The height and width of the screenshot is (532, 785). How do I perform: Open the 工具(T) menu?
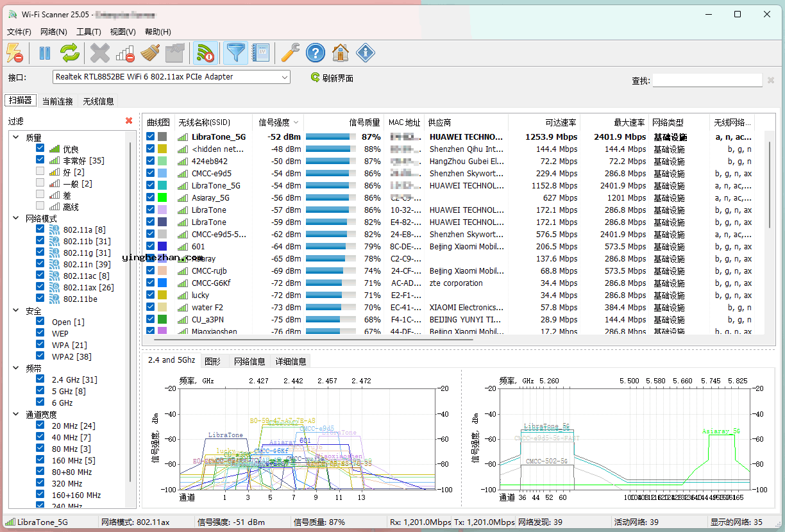click(89, 31)
